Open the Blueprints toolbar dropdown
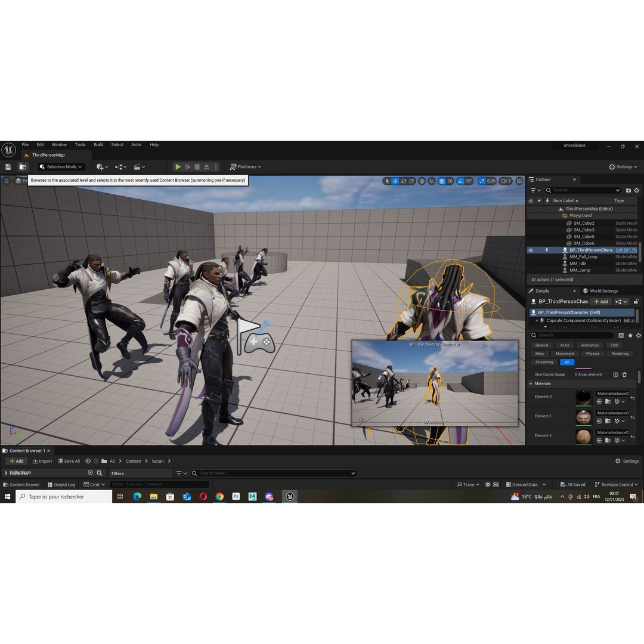 tap(120, 167)
